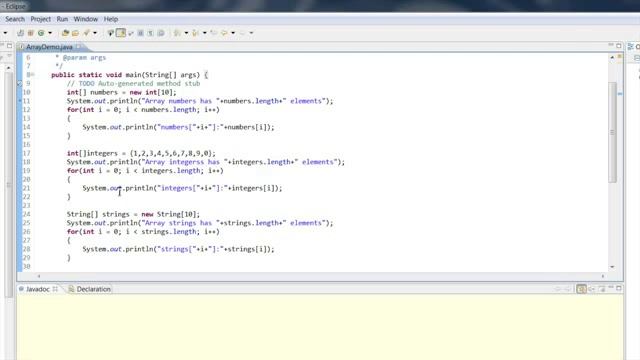Click the Previous Annotation toolbar icon

click(195, 33)
